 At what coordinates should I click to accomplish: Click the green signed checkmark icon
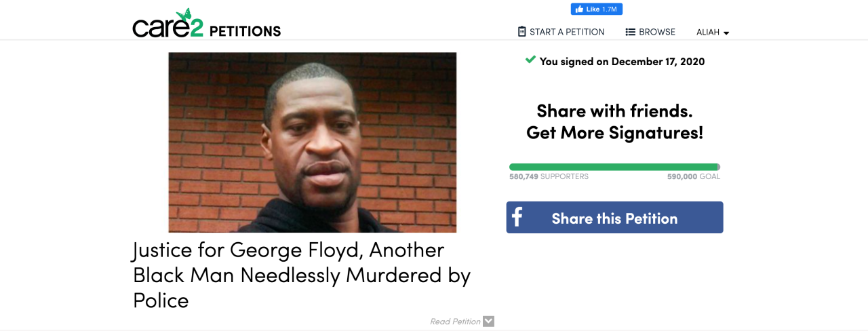530,60
